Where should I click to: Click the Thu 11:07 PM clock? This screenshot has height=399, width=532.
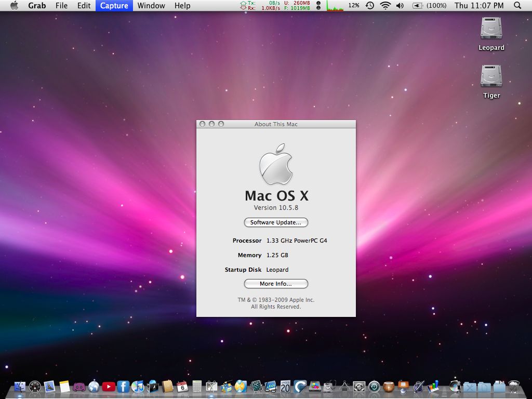tap(478, 5)
